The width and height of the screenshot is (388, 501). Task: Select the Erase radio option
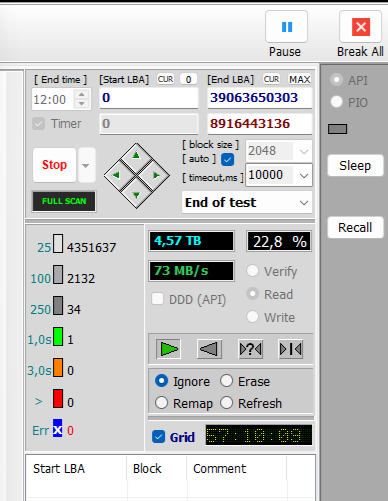(x=226, y=381)
